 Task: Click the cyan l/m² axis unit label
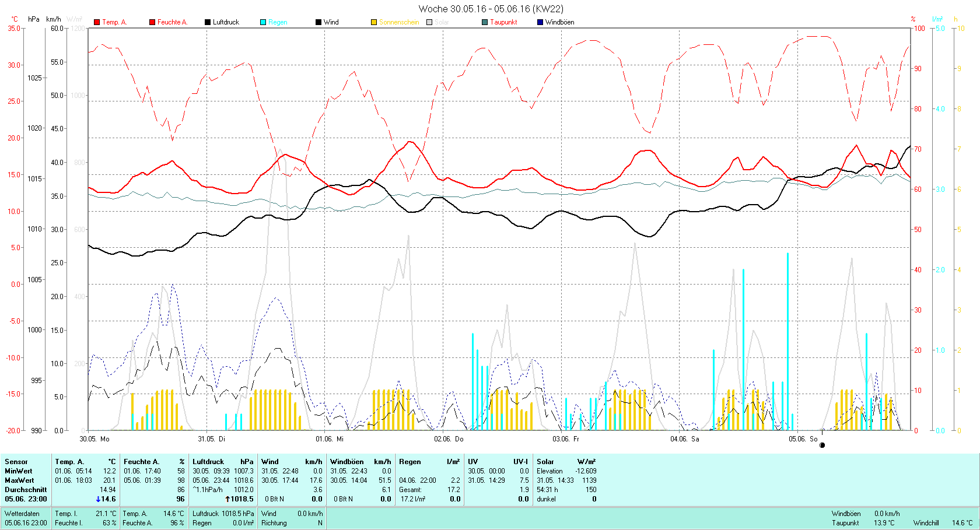pos(937,19)
